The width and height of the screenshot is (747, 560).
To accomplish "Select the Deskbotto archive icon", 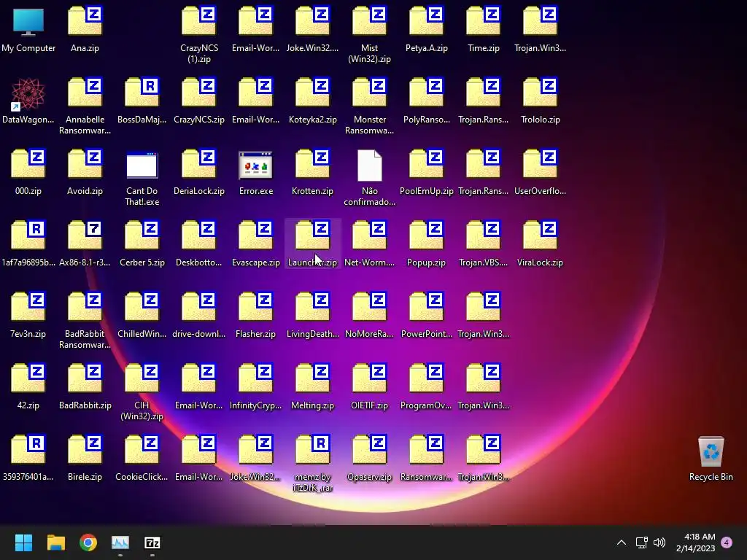I will (x=198, y=236).
